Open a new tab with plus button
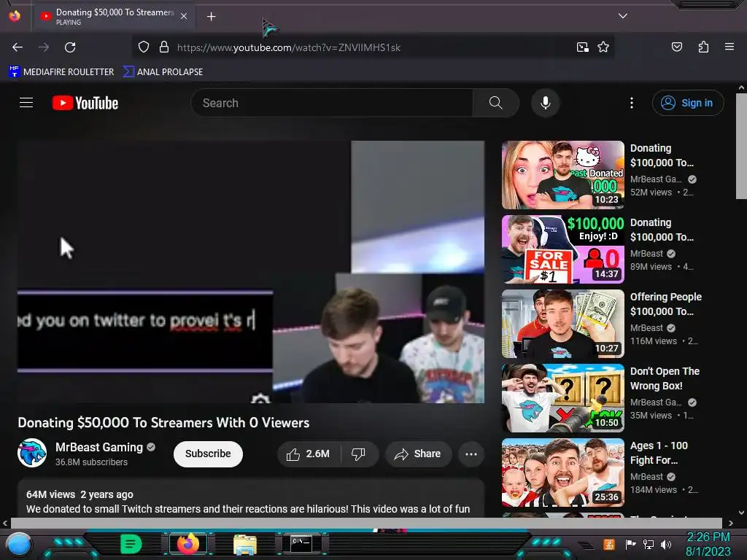Image resolution: width=747 pixels, height=560 pixels. [211, 17]
